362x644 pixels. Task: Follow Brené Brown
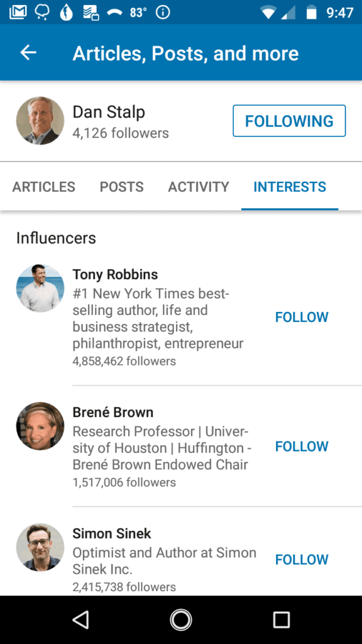pyautogui.click(x=301, y=447)
